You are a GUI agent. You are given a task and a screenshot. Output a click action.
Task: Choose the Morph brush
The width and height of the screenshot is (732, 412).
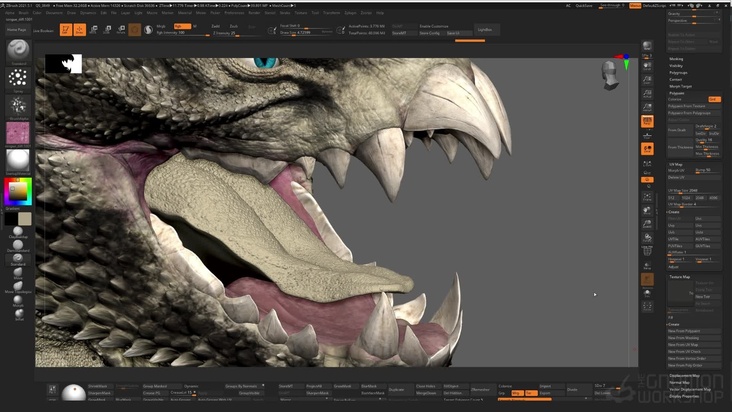18,300
